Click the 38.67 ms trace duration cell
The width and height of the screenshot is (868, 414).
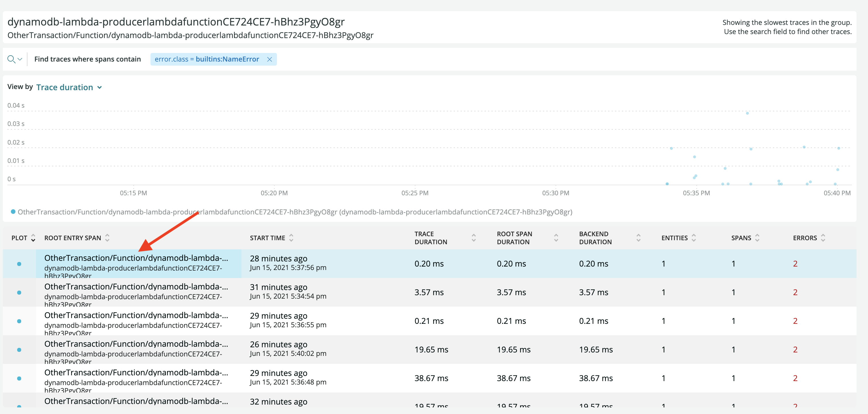tap(431, 378)
